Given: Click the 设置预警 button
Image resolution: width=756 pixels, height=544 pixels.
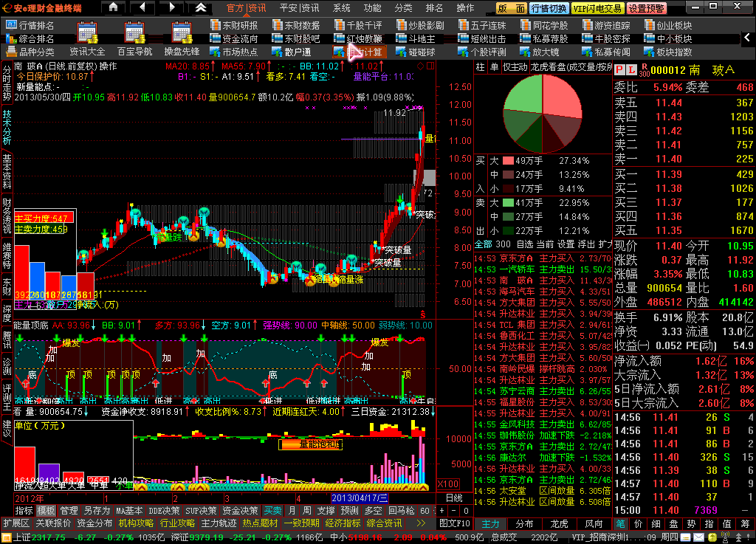Looking at the screenshot, I should (x=647, y=8).
